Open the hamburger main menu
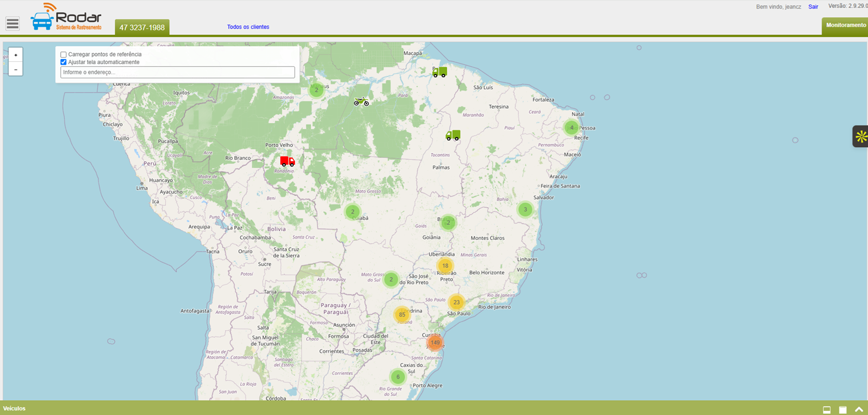The height and width of the screenshot is (415, 868). [13, 23]
